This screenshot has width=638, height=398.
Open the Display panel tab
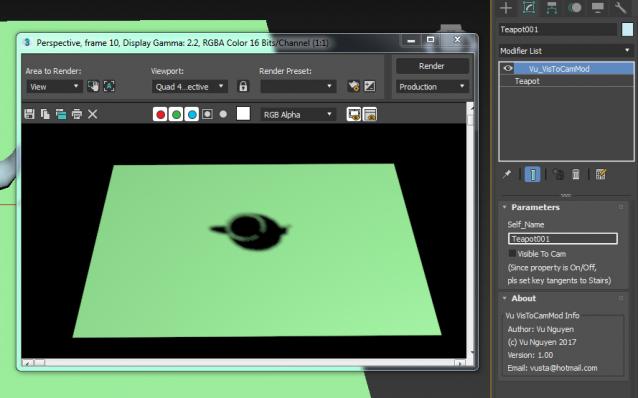coord(597,8)
